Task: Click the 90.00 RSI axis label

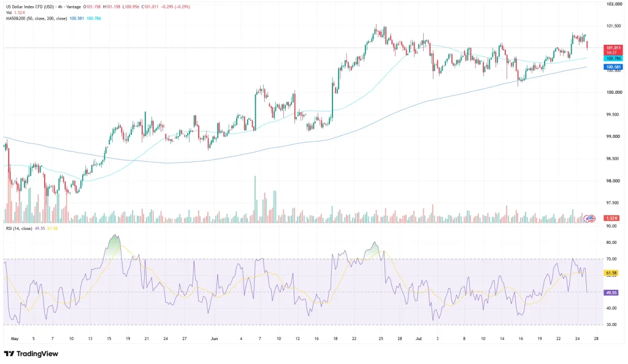Action: pyautogui.click(x=611, y=226)
